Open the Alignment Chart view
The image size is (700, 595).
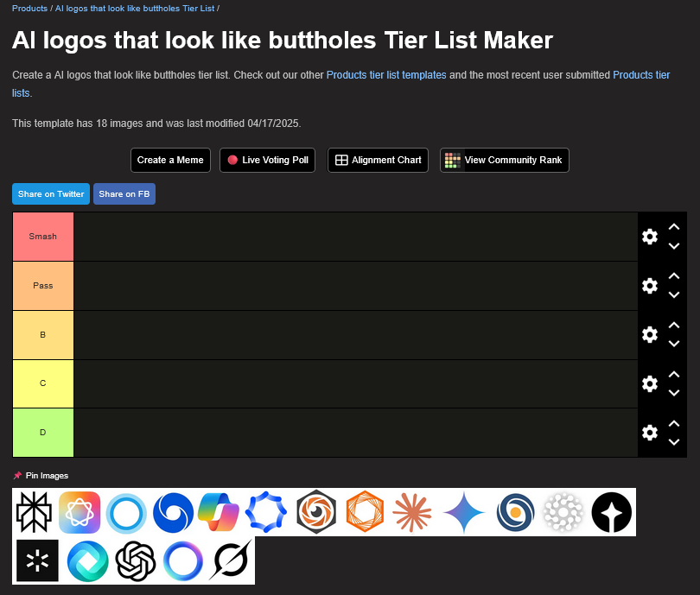(x=378, y=160)
